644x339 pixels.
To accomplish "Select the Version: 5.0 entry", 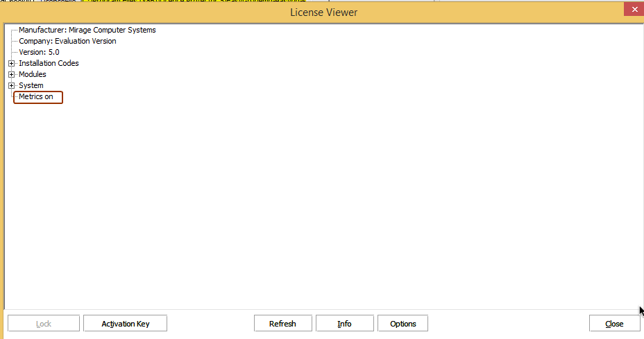I will point(39,53).
